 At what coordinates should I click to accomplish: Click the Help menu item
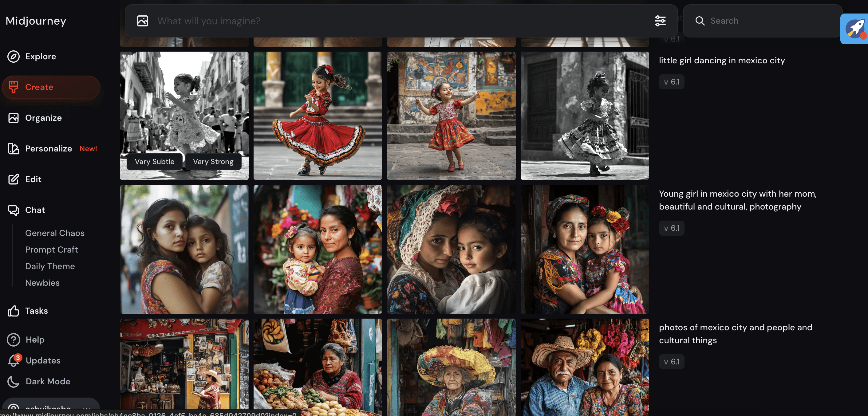35,339
